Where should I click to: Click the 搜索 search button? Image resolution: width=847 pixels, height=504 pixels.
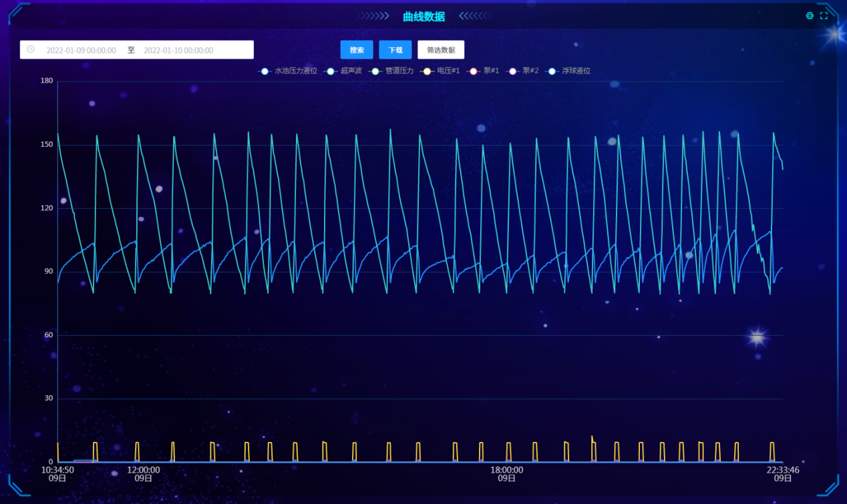357,50
